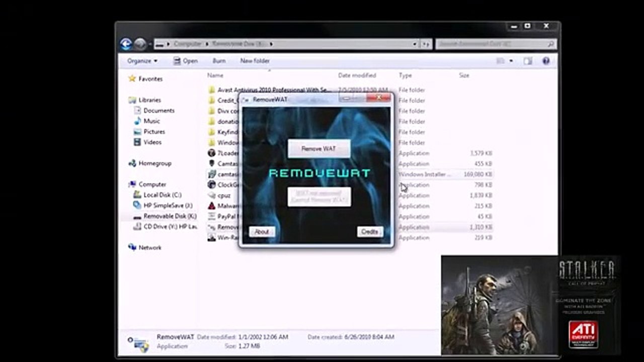Select the PayPal file icon

coord(212,217)
